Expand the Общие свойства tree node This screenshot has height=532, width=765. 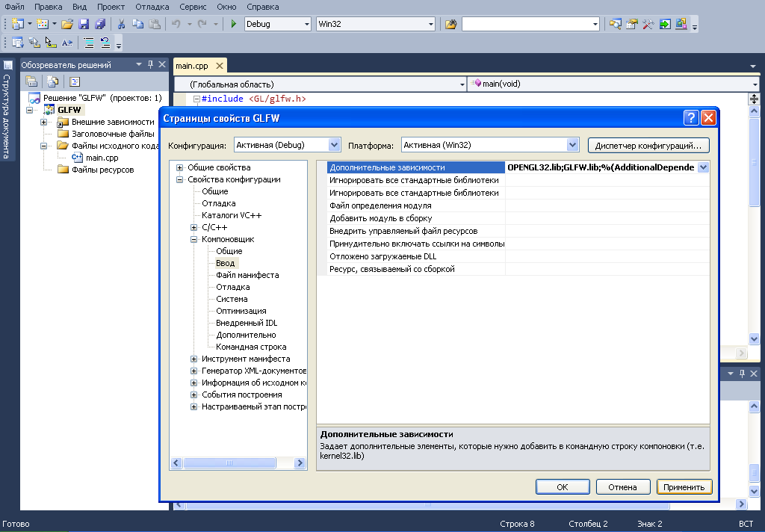coord(179,167)
